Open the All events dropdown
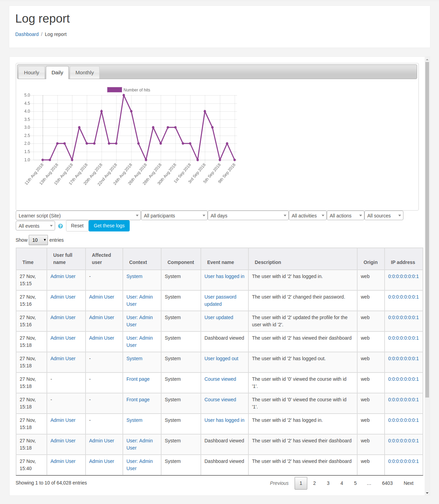The width and height of the screenshot is (439, 504). [x=35, y=226]
